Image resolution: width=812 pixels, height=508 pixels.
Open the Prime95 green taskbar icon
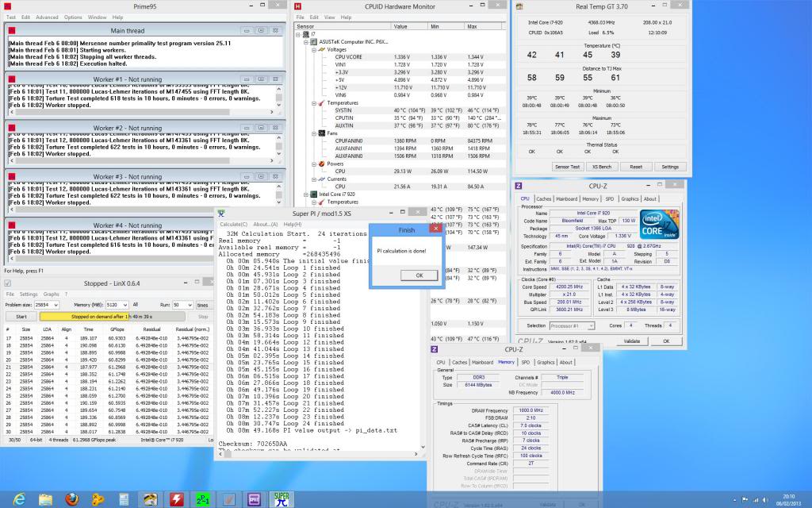tap(202, 499)
